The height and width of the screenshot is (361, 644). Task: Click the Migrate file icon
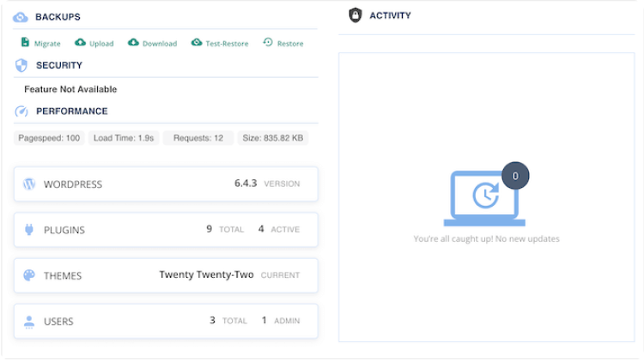(25, 42)
